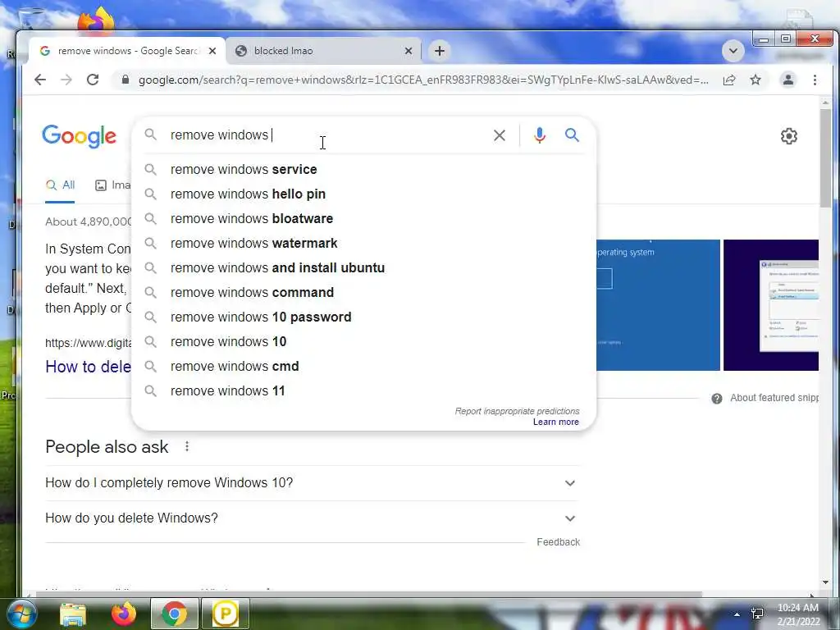
Task: Open Google settings gear icon
Action: (788, 136)
